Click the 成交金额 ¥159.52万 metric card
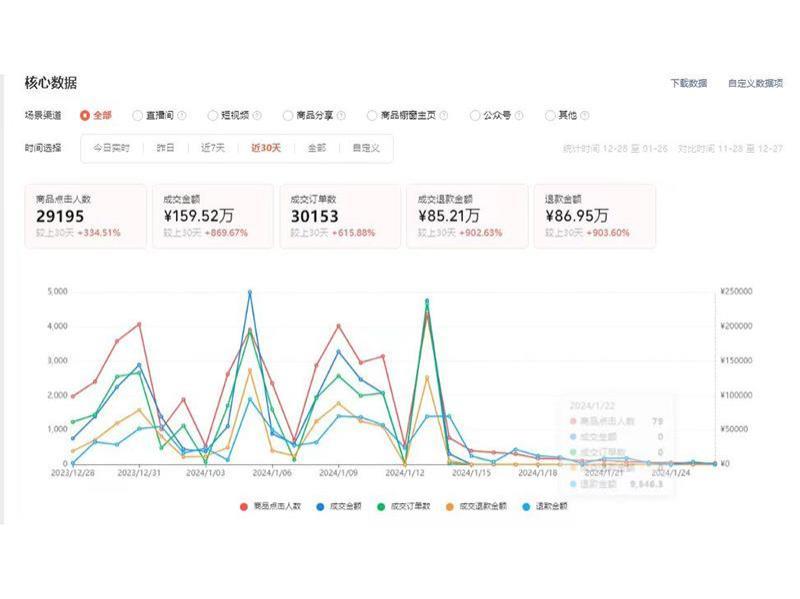 [x=210, y=216]
